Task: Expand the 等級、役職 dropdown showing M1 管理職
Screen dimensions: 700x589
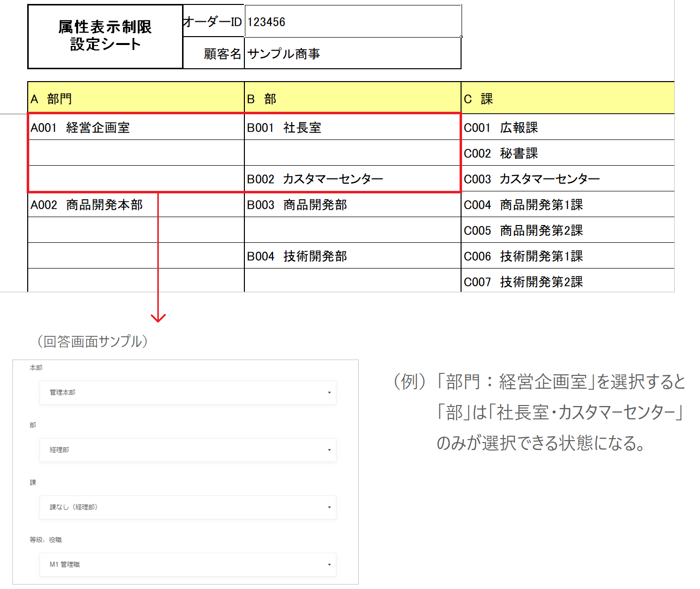Action: 187,565
